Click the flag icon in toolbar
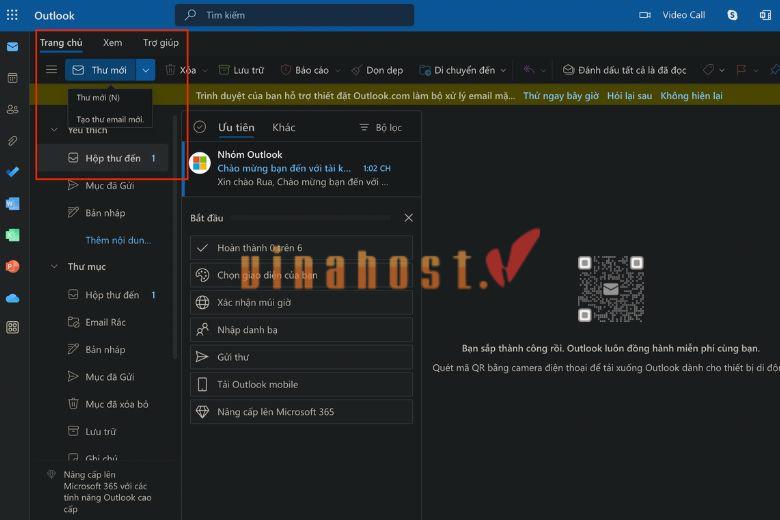Viewport: 780px width, 520px height. click(x=741, y=70)
